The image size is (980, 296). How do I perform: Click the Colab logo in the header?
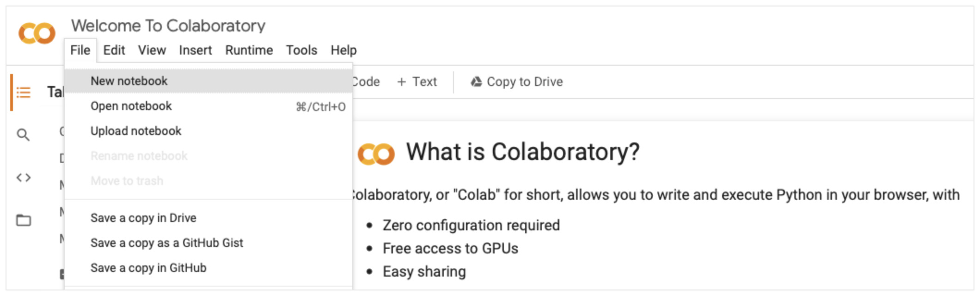click(x=37, y=34)
